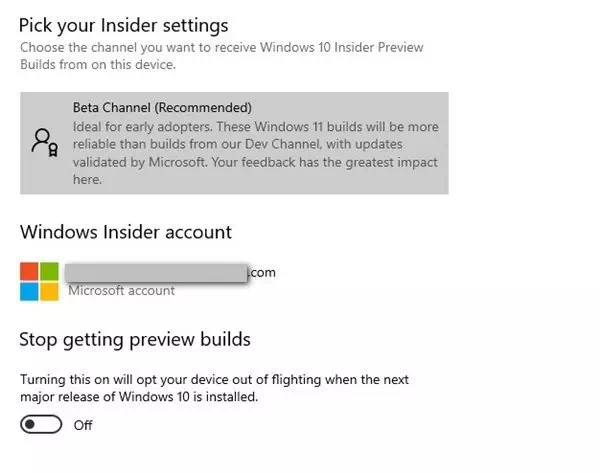Toggle the stop getting preview builds switch
This screenshot has height=473, width=600.
(41, 424)
